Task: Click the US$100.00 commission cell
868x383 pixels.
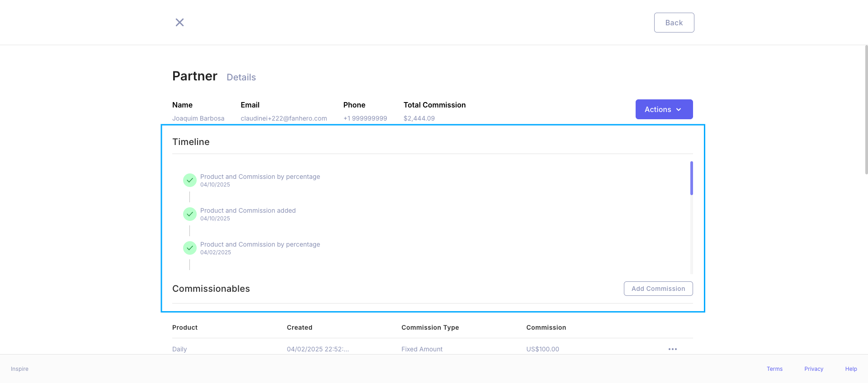Action: (x=542, y=349)
